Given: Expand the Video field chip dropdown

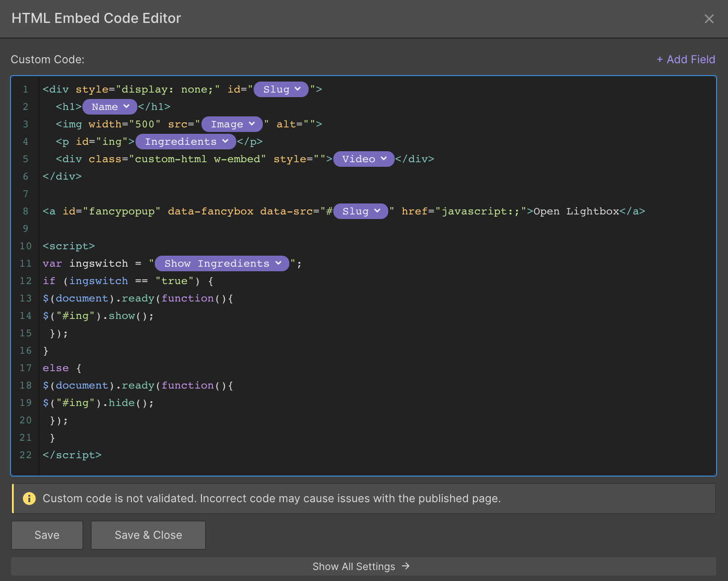Looking at the screenshot, I should click(364, 159).
